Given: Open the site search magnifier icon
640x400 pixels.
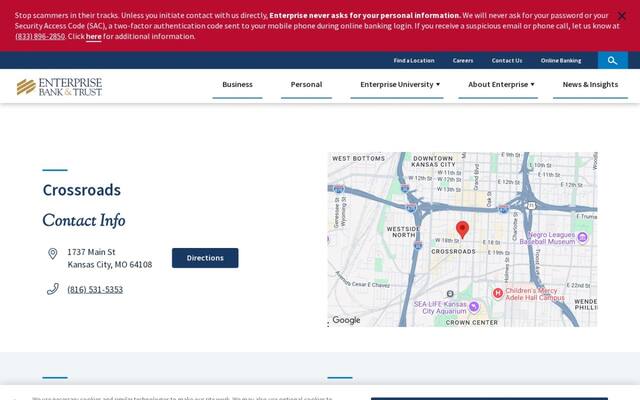Looking at the screenshot, I should click(x=613, y=60).
